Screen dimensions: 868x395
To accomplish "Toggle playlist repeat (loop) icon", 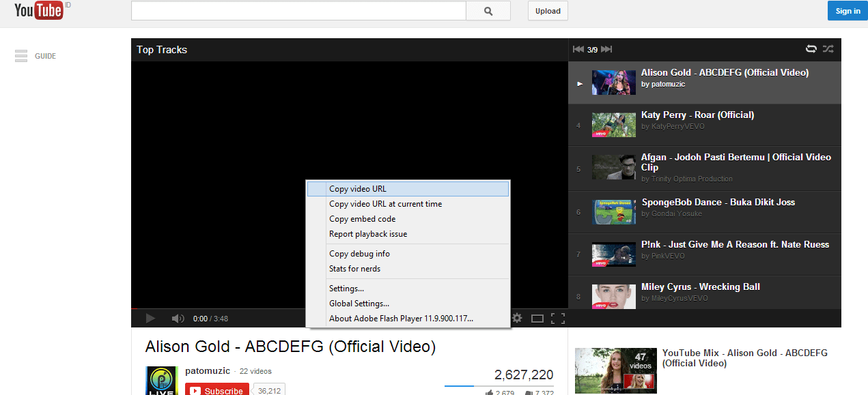I will tap(811, 49).
